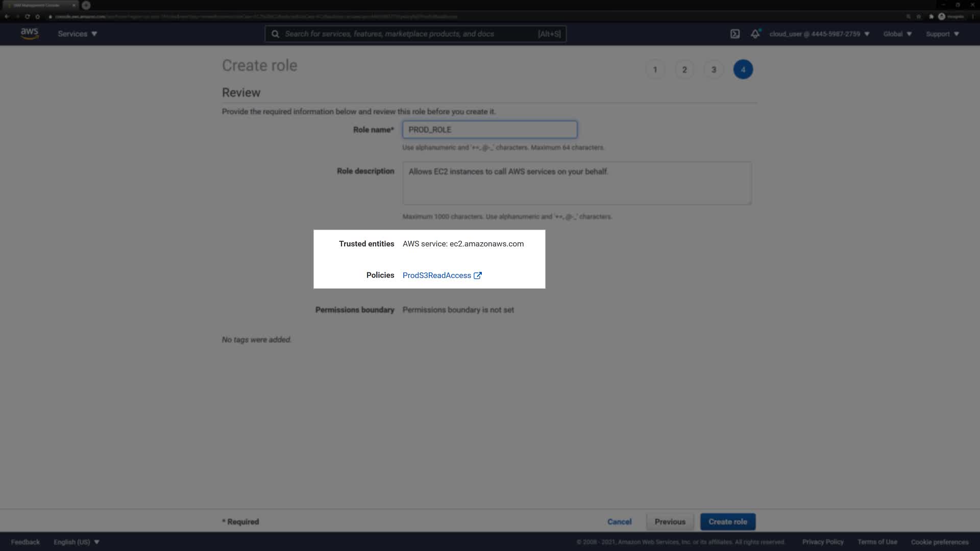Click the Previous button
Screen dimensions: 980x551
point(670,521)
